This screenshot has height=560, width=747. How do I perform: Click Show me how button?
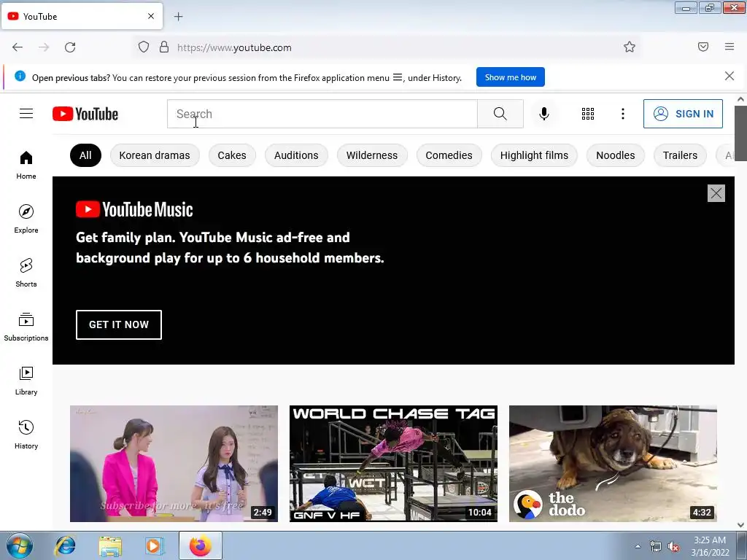click(x=510, y=77)
